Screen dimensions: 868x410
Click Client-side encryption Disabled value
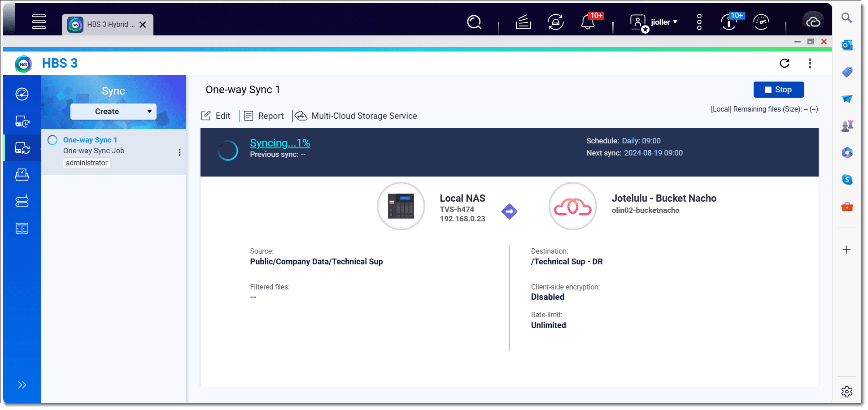[548, 297]
